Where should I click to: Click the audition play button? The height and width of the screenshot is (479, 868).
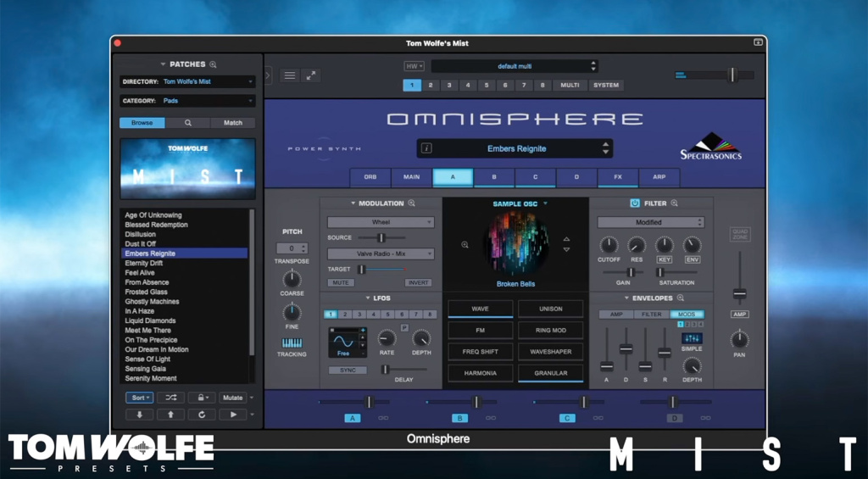[x=232, y=415]
